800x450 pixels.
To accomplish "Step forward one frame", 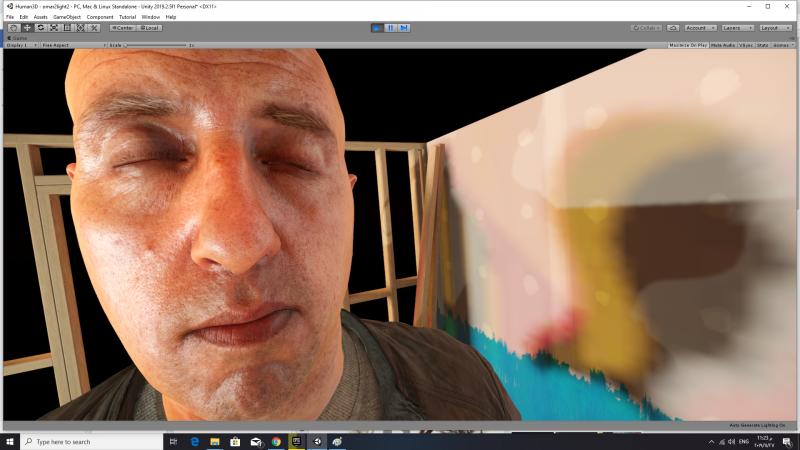I will (x=404, y=28).
